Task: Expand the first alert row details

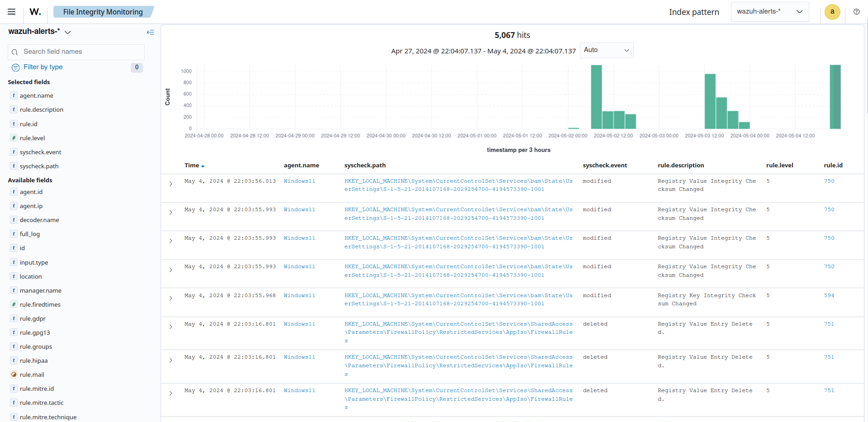Action: click(171, 184)
